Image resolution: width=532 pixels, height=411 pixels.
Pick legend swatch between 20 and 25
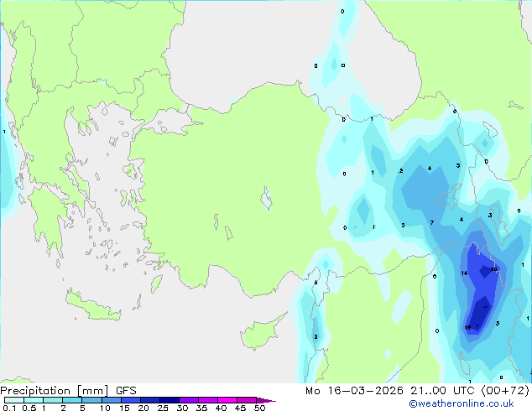149,400
